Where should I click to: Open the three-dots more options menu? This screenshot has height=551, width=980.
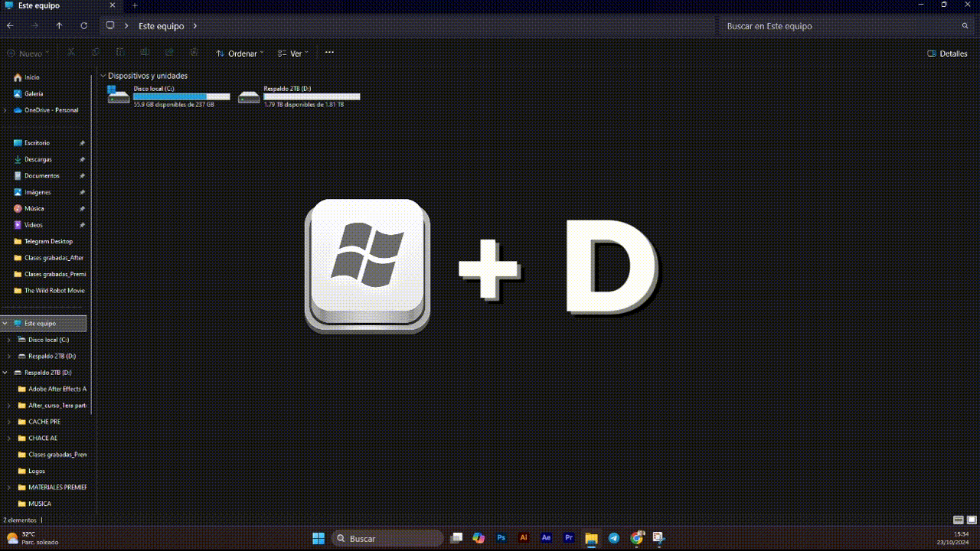point(329,53)
